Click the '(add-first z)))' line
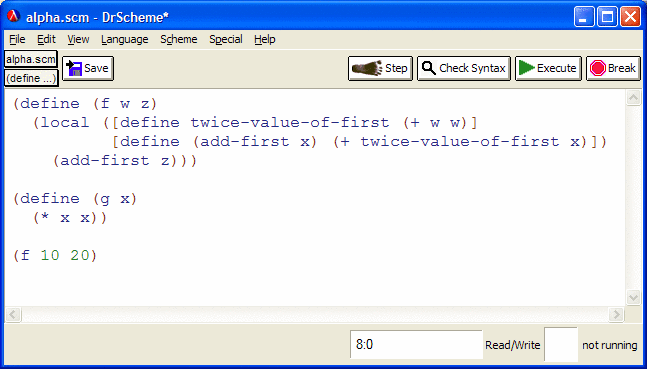This screenshot has height=369, width=647. pos(125,161)
